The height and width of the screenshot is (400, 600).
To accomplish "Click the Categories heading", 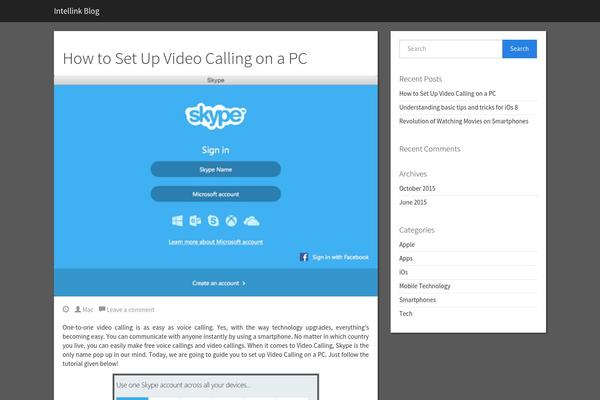I will coord(417,230).
